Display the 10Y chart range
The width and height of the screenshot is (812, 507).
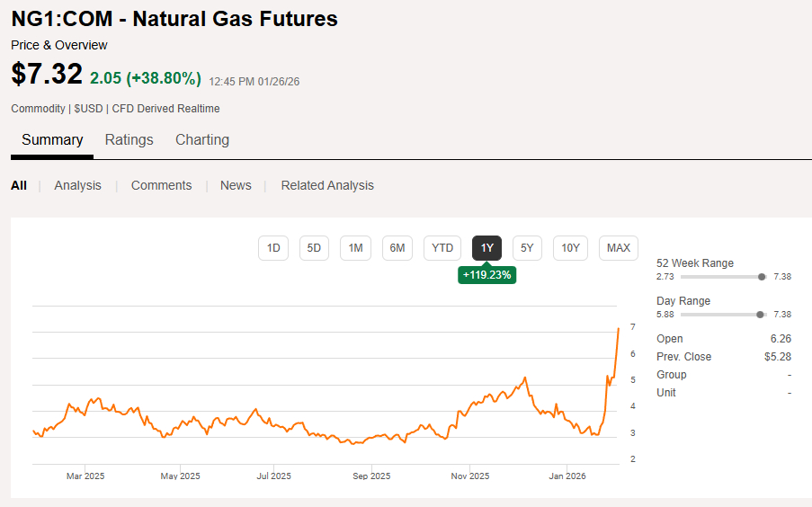coord(570,248)
